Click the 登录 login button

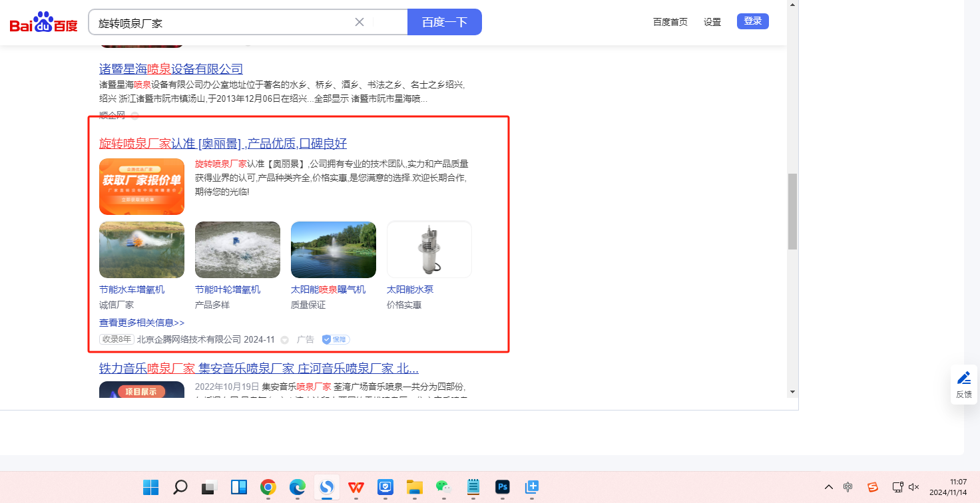[x=753, y=21]
